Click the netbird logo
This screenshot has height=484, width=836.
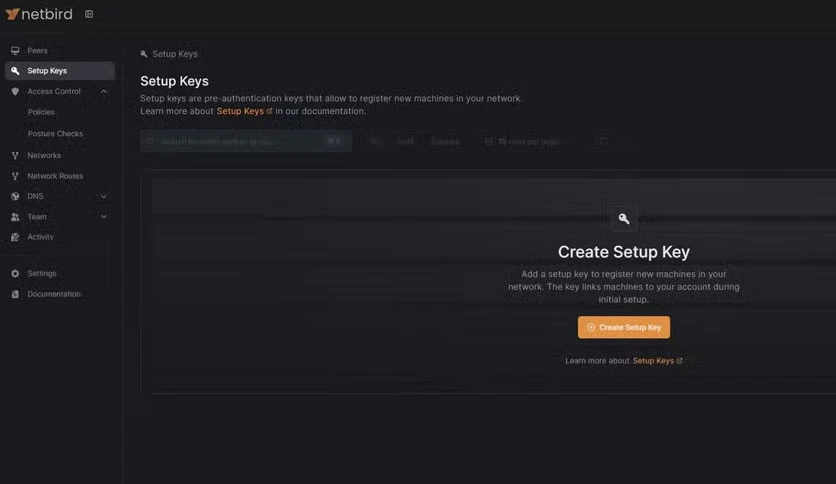[39, 14]
